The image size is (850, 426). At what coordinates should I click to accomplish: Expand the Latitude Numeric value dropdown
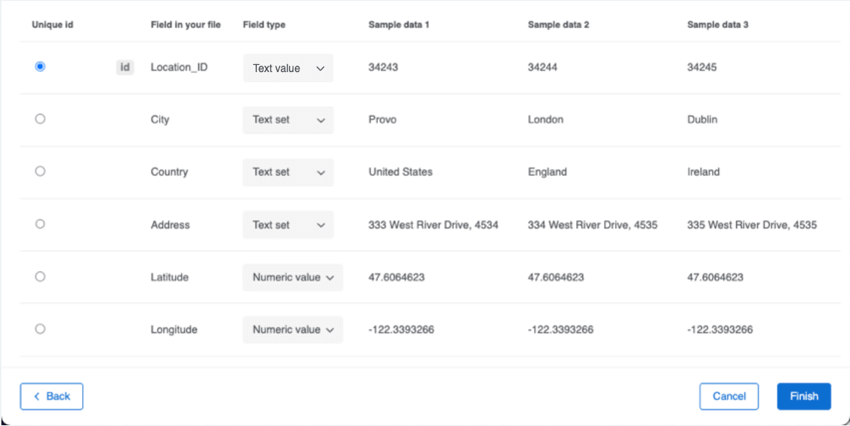[292, 277]
